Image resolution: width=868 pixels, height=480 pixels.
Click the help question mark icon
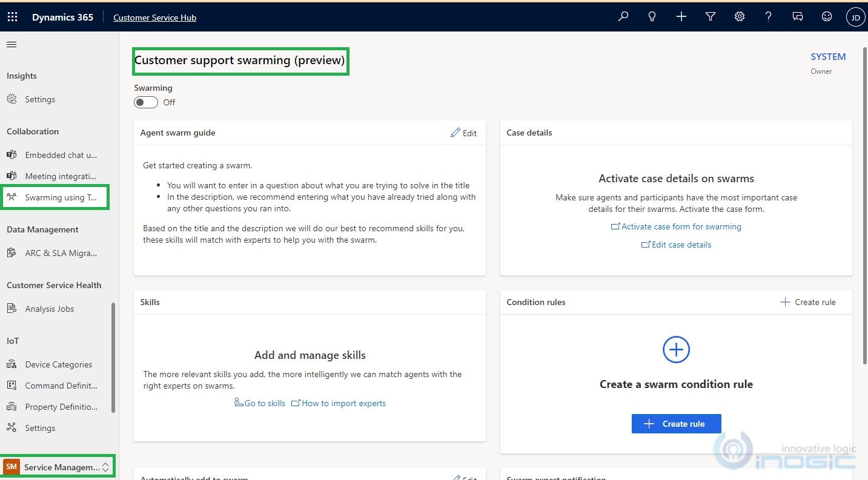tap(769, 17)
